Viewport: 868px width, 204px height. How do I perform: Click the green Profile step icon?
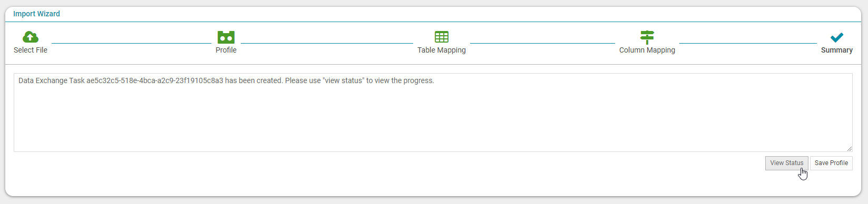226,37
